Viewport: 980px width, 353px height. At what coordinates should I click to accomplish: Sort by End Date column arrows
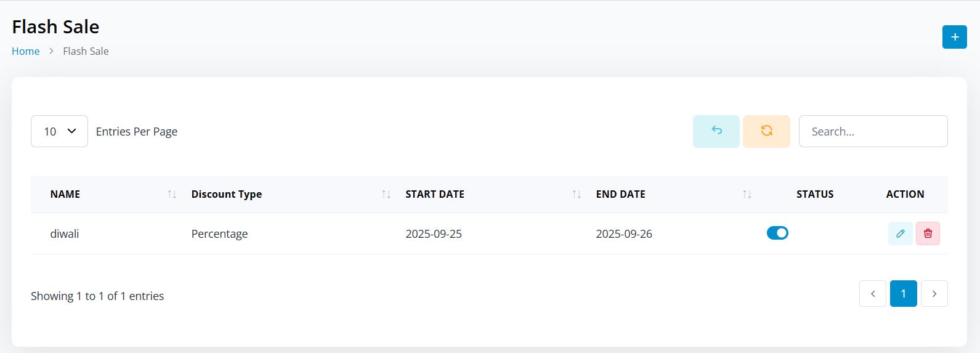click(x=747, y=194)
